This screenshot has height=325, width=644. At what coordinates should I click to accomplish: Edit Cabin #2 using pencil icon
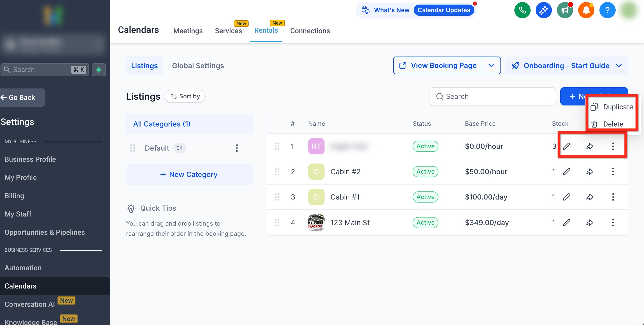coord(567,172)
